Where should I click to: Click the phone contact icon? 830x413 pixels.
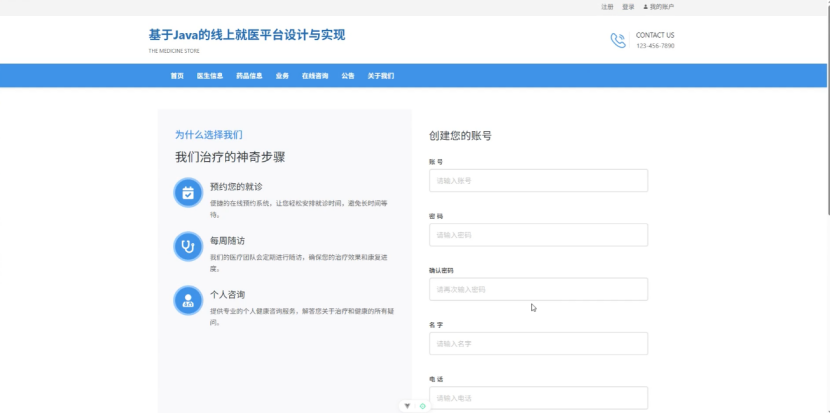coord(618,41)
